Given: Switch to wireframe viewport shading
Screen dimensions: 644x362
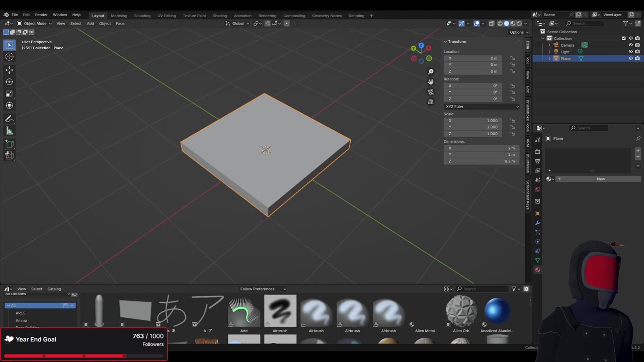Looking at the screenshot, I should point(500,24).
